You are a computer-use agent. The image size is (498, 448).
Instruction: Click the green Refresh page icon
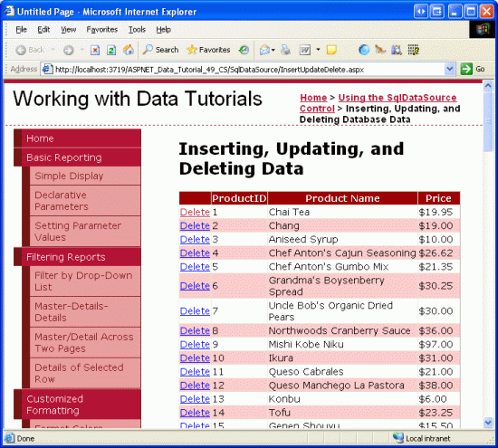point(111,50)
